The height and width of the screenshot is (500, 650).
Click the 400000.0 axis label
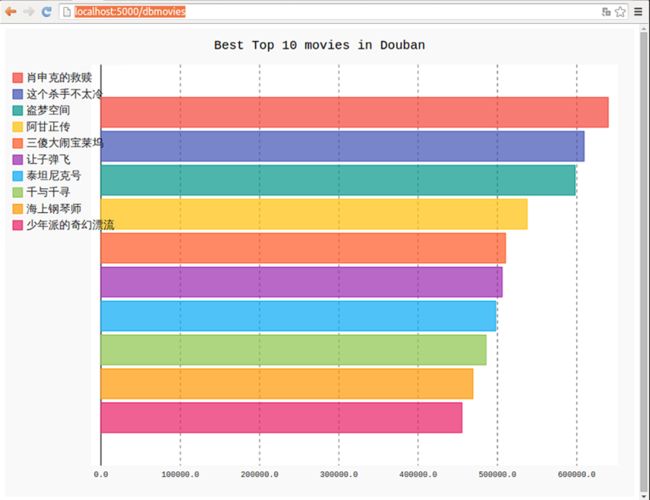418,474
